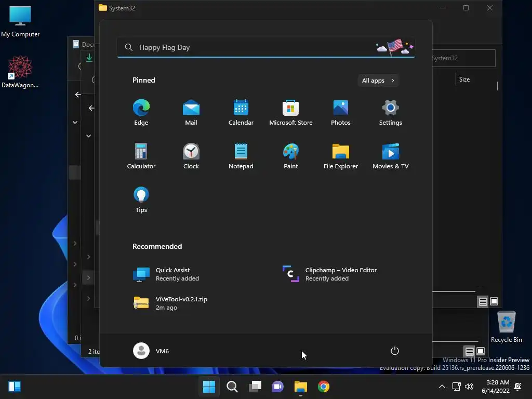This screenshot has width=532, height=399.
Task: Open Settings from the Start menu
Action: 391,113
